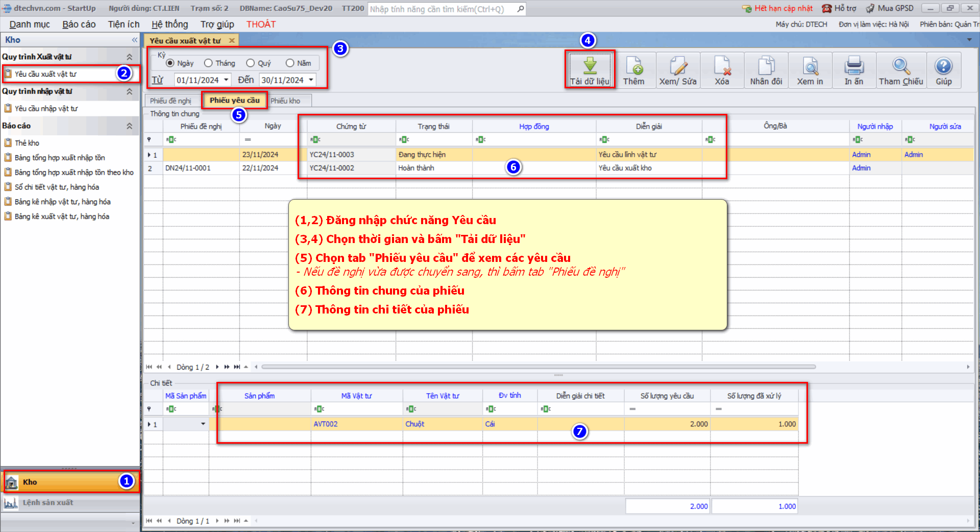Open Xem in print preview
980x532 pixels.
coord(810,66)
